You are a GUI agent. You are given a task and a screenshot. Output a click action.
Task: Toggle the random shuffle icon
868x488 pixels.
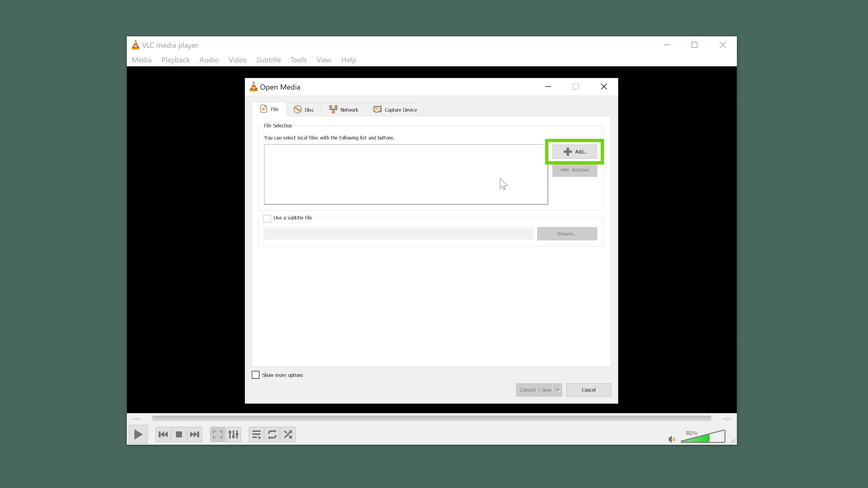click(288, 434)
